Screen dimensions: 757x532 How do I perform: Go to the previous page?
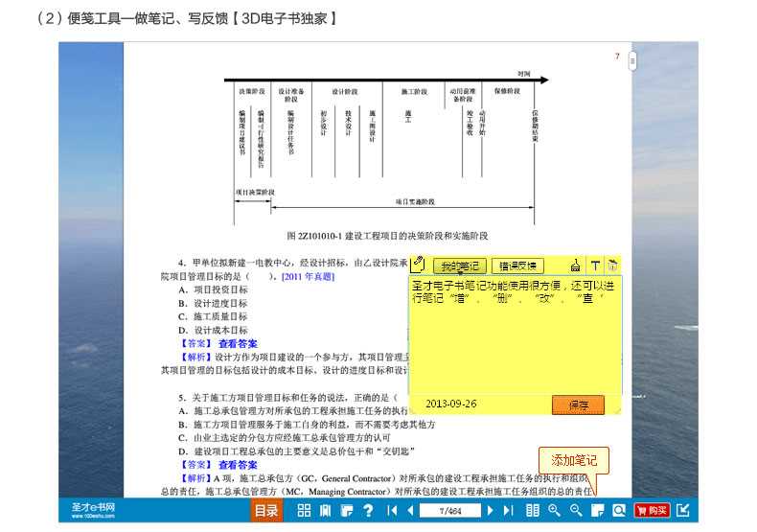pyautogui.click(x=410, y=511)
